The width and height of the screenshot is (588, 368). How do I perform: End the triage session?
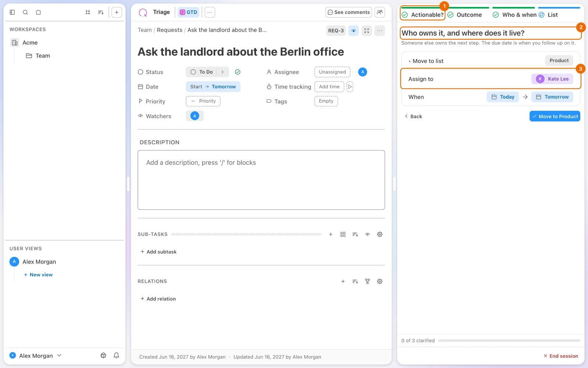tap(561, 356)
